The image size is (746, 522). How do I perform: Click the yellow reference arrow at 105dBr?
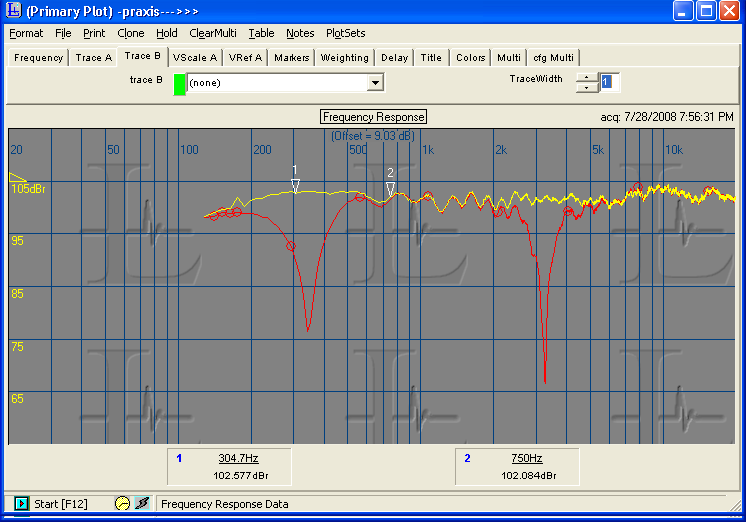tap(16, 178)
